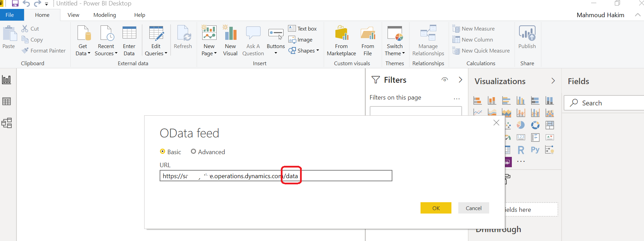Customize the Quick Access Toolbar dropdown

[46, 4]
